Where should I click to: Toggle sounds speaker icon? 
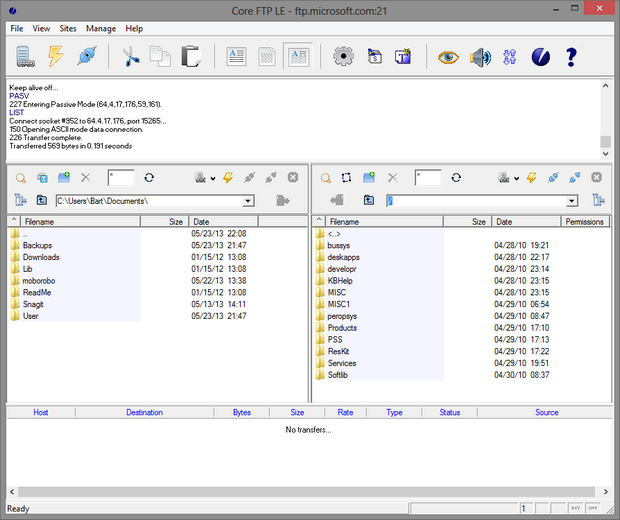coord(480,57)
